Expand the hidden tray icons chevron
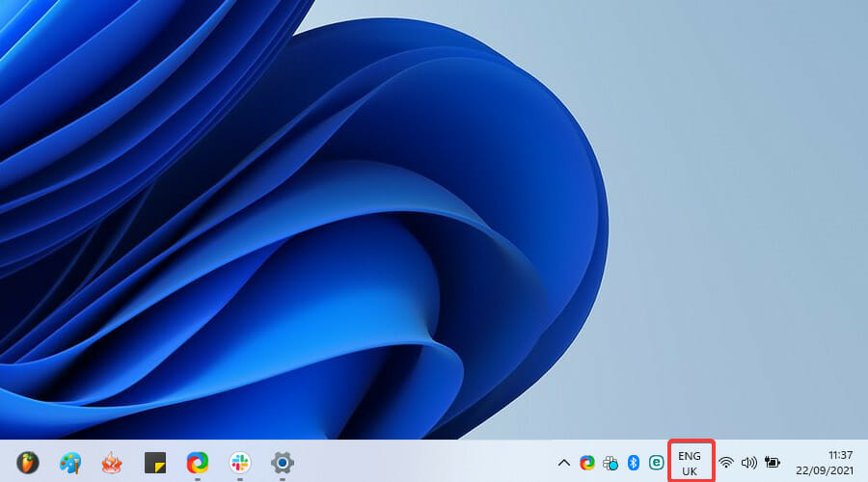 [564, 463]
